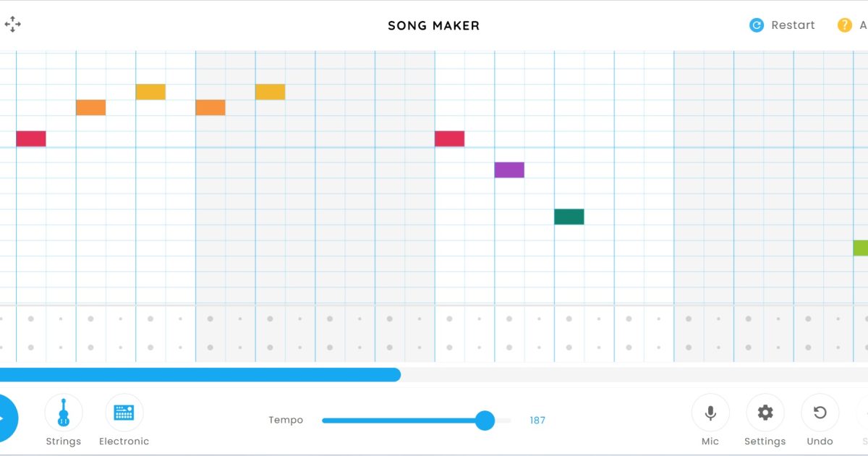
Task: Click the Tempo slider handle
Action: click(x=485, y=421)
